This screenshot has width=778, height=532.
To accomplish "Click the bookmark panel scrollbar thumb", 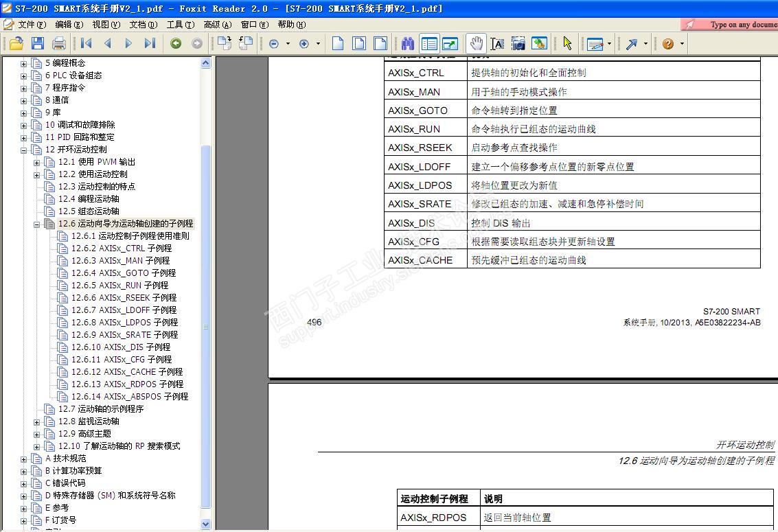I will pyautogui.click(x=206, y=327).
